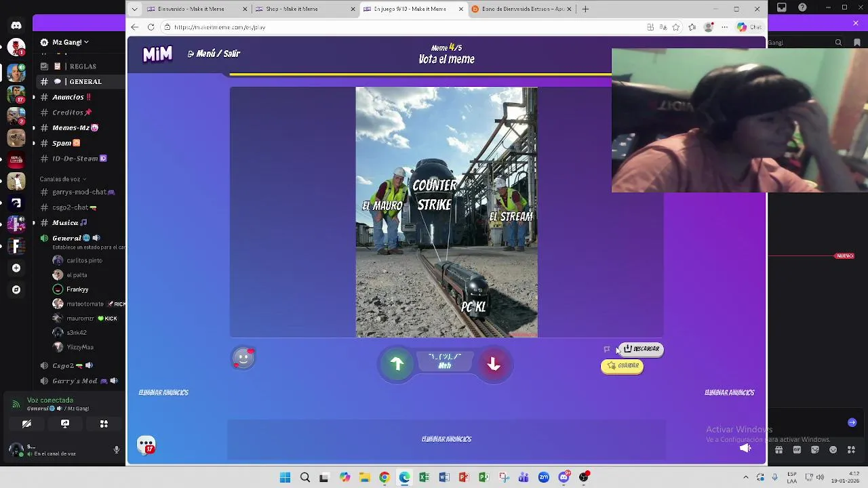This screenshot has width=868, height=488.
Task: Downvote the meme with the red arrow
Action: (494, 365)
